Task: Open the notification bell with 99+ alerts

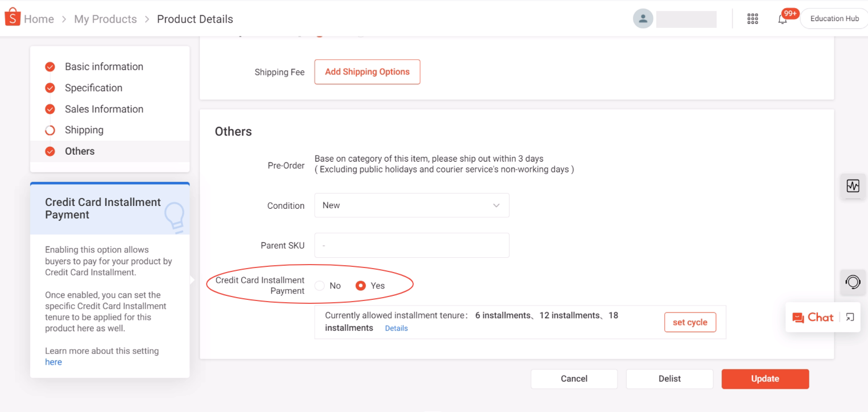Action: 781,18
